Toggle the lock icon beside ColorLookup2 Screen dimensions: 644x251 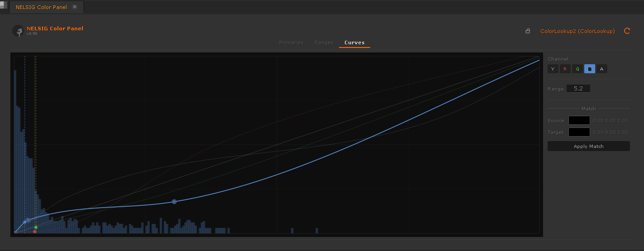point(528,31)
